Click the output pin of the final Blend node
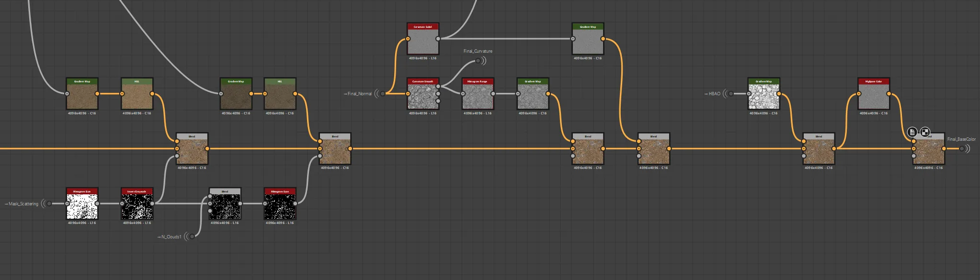The width and height of the screenshot is (980, 280). 944,148
